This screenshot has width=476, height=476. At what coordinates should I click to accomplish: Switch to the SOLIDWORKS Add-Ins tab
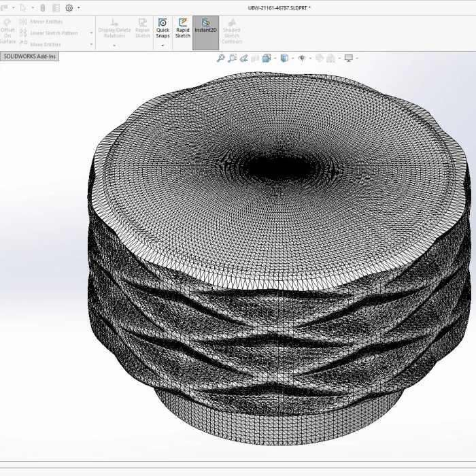(x=29, y=56)
